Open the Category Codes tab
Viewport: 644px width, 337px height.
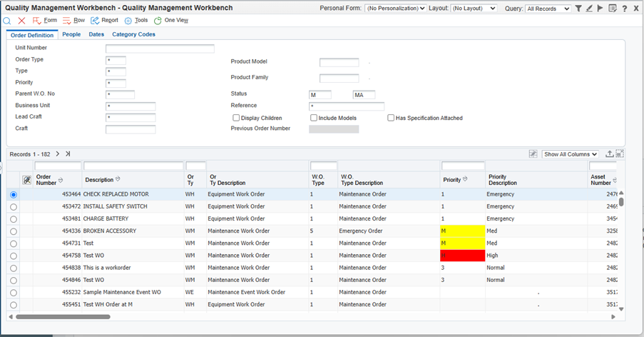(x=133, y=34)
